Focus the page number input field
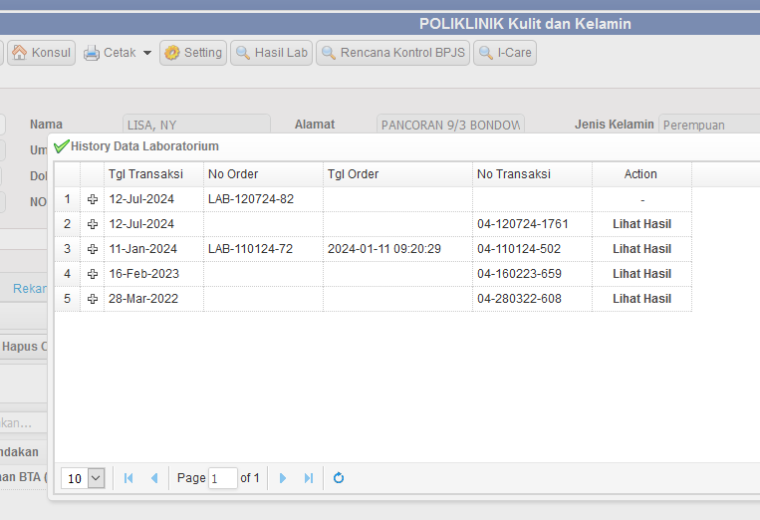The width and height of the screenshot is (760, 520). click(x=222, y=478)
